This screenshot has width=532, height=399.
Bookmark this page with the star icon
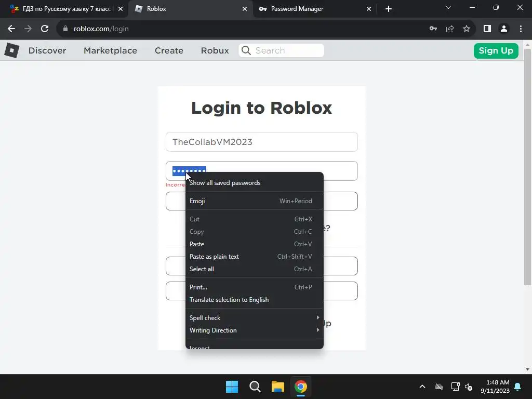coord(467,29)
